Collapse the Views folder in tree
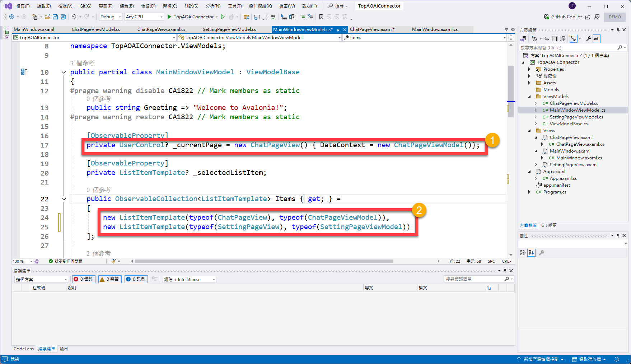Screen dimensions: 631x364 (x=529, y=131)
